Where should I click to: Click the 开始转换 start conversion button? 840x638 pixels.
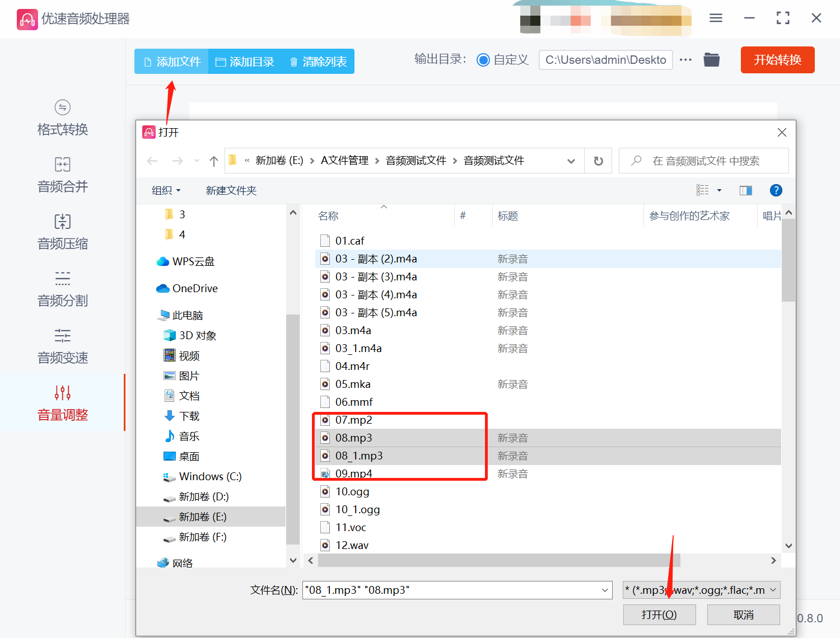(777, 60)
